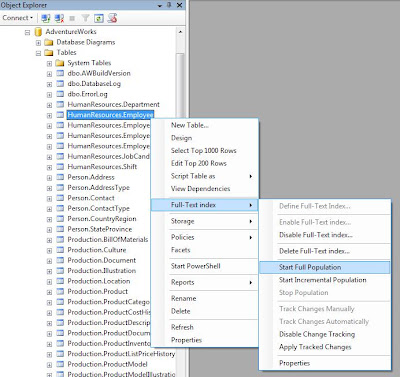The image size is (400, 377).
Task: Select Production.ProductListPriceHistory table row
Action: (121, 354)
